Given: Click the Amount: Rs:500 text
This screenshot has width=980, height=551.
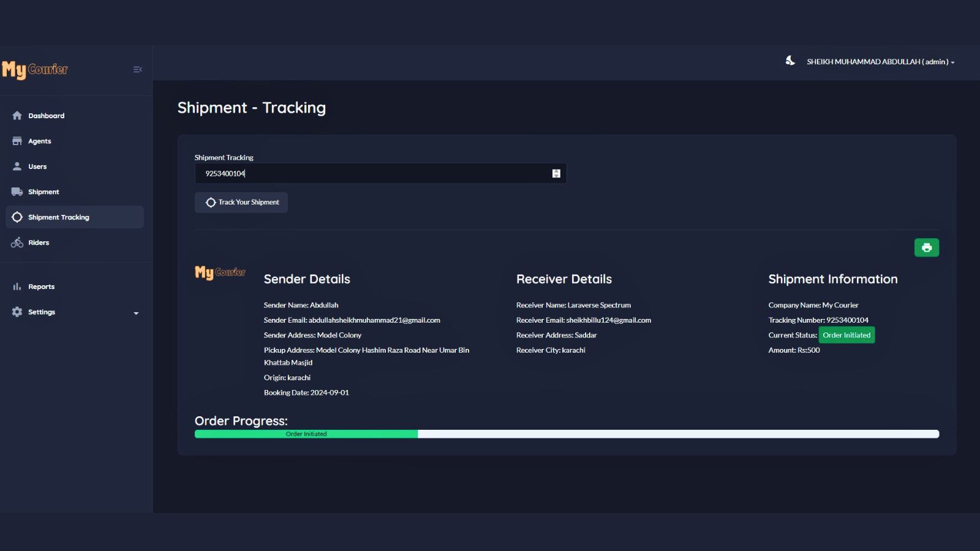Looking at the screenshot, I should coord(794,350).
